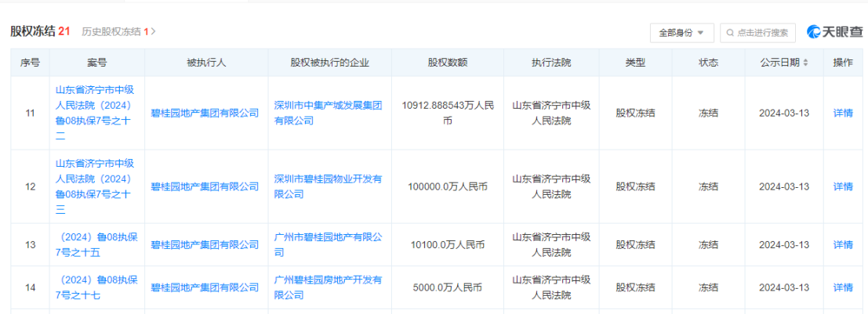868x314 pixels.
Task: Click amount 10100.0万人民币
Action: (448, 244)
